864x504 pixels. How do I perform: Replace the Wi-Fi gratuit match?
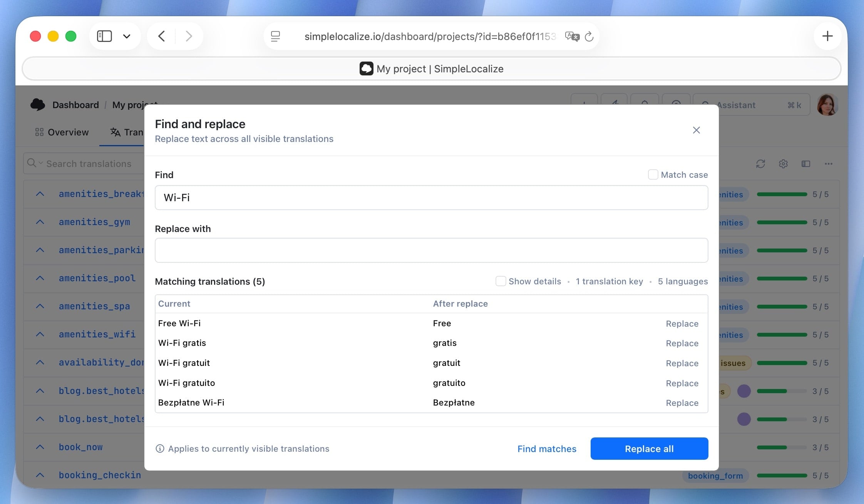tap(682, 363)
